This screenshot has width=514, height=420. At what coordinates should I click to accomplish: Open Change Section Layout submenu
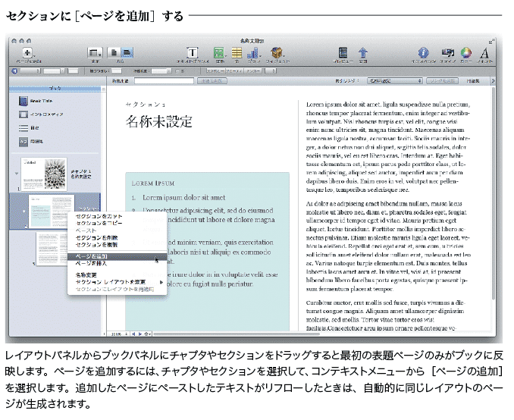coord(117,282)
